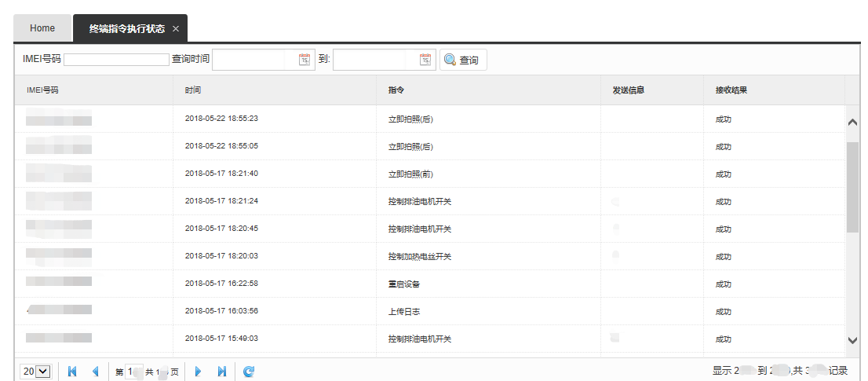Image resolution: width=868 pixels, height=381 pixels.
Task: Click the vertical scrollbar thumb
Action: (852, 187)
